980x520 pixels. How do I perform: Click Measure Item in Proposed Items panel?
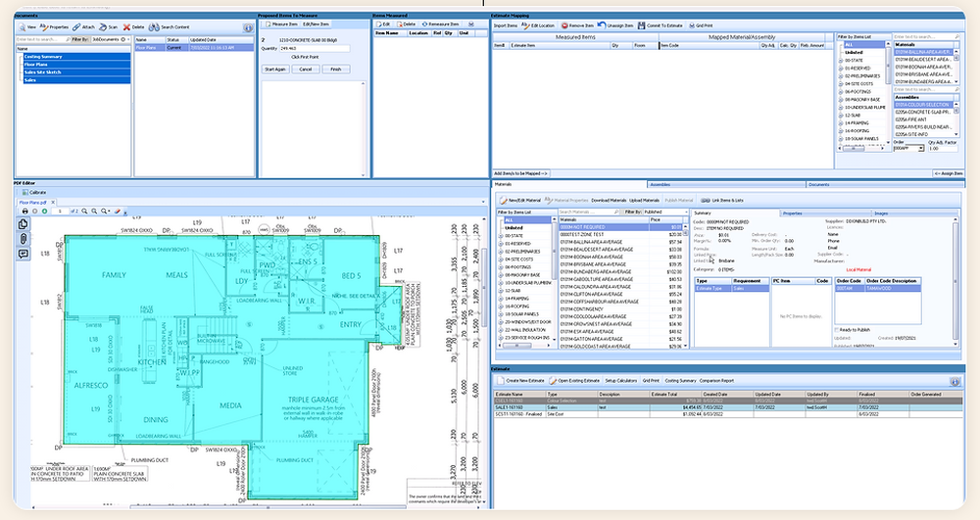point(281,24)
